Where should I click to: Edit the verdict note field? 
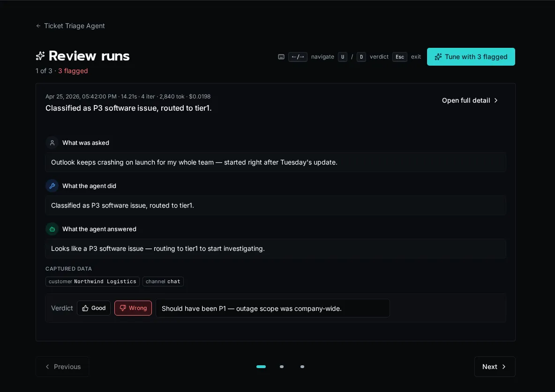pos(272,308)
